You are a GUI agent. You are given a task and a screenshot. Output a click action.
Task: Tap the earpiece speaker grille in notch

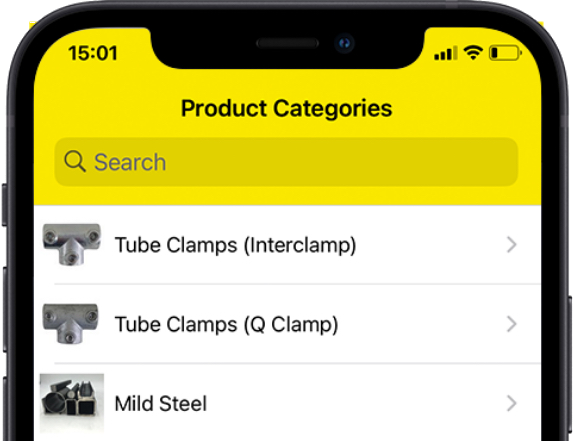(x=287, y=43)
